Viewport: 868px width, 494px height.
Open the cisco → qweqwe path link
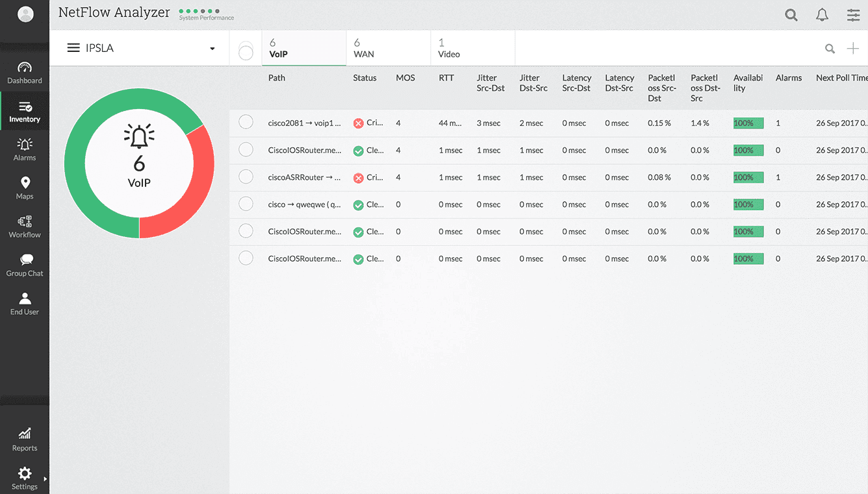[x=305, y=204]
